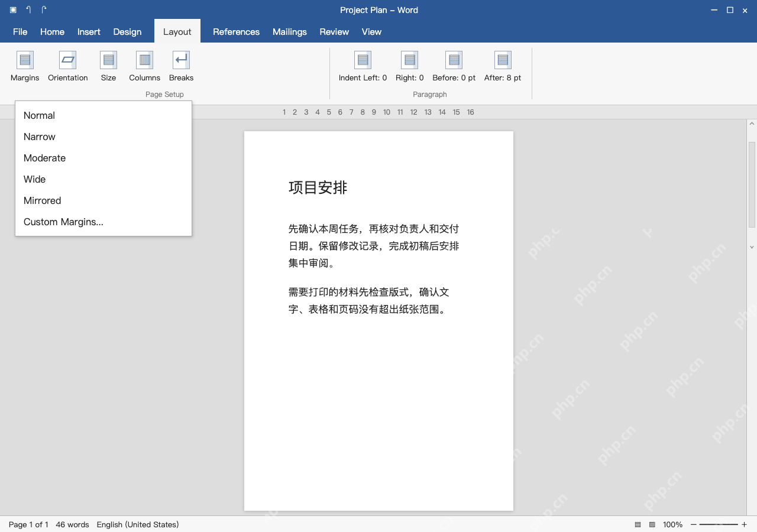The image size is (757, 532).
Task: Maximize the Word window
Action: (730, 10)
